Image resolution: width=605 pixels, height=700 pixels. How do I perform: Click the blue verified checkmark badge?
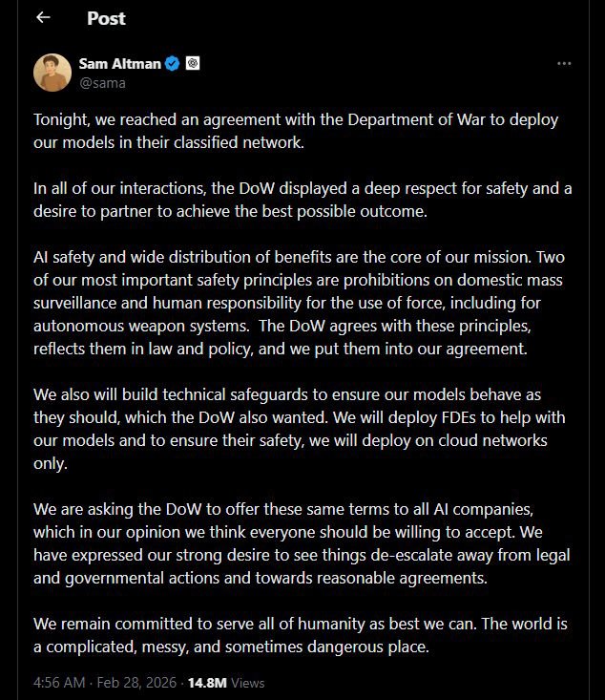click(173, 64)
